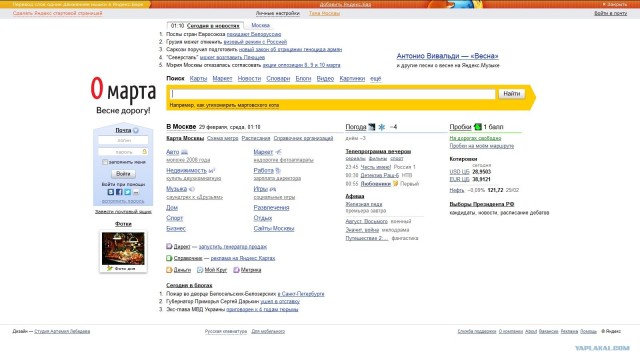Click the Найти search button
640x360 pixels.
point(511,94)
